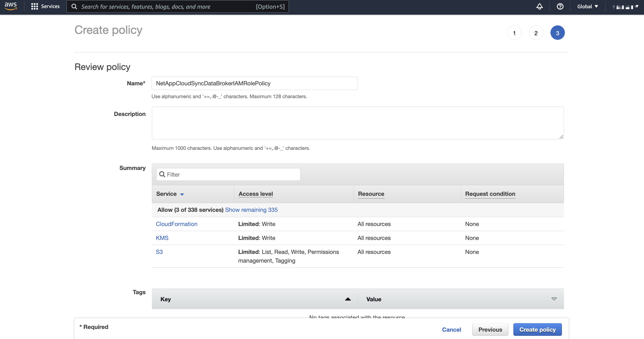Open the help question mark icon
Image resolution: width=644 pixels, height=339 pixels.
[560, 6]
